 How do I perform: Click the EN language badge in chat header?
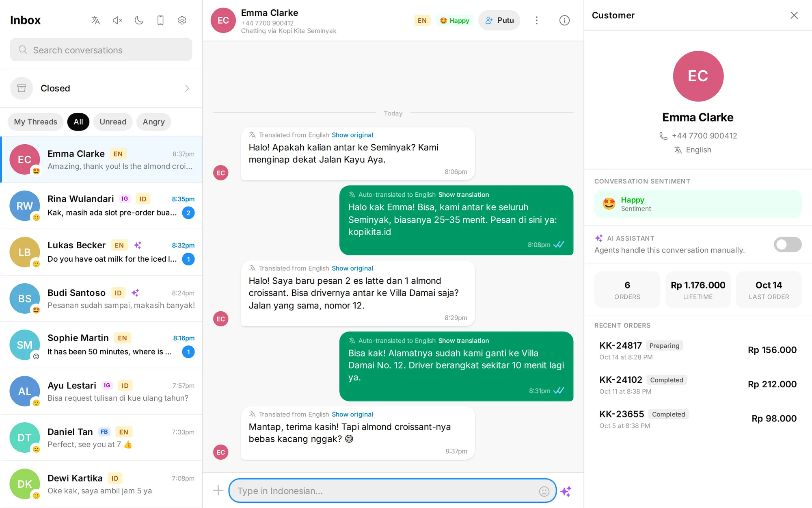pos(422,20)
